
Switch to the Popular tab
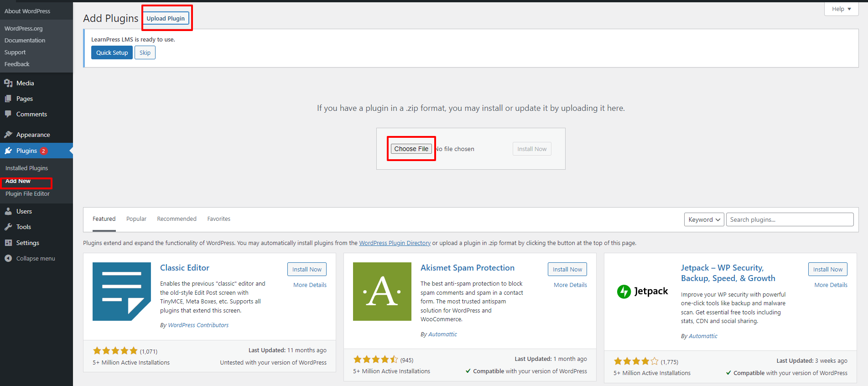136,219
